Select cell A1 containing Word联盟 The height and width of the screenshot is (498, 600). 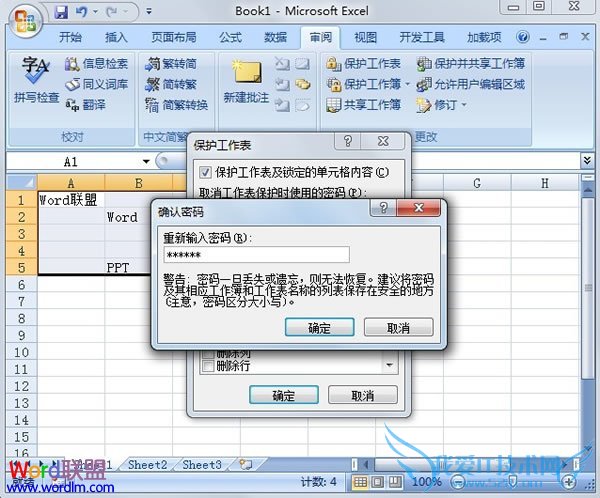coord(71,200)
